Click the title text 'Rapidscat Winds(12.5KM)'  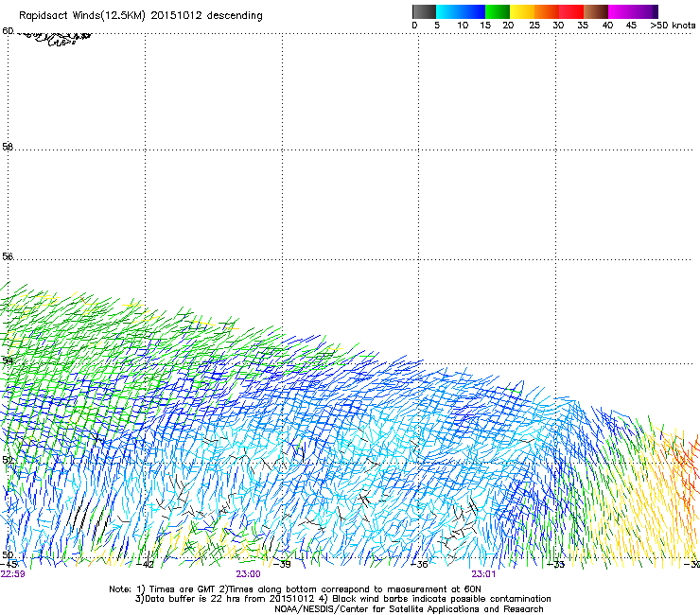click(x=82, y=16)
